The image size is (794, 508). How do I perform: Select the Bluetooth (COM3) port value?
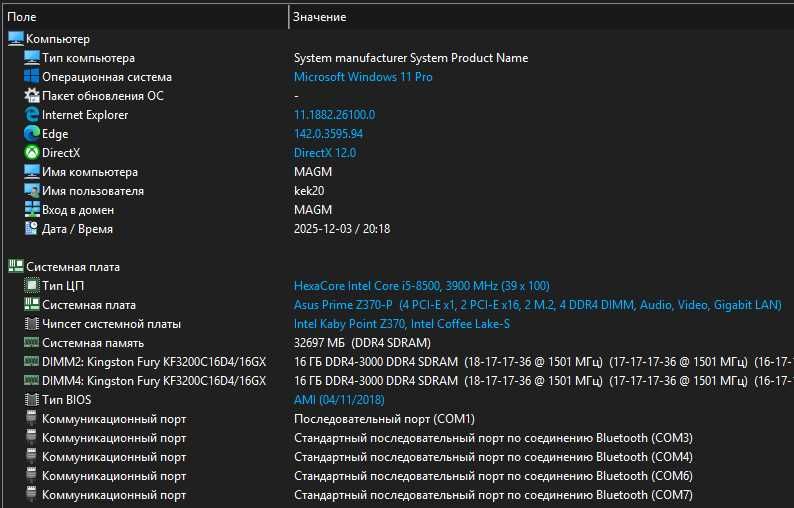click(x=493, y=438)
